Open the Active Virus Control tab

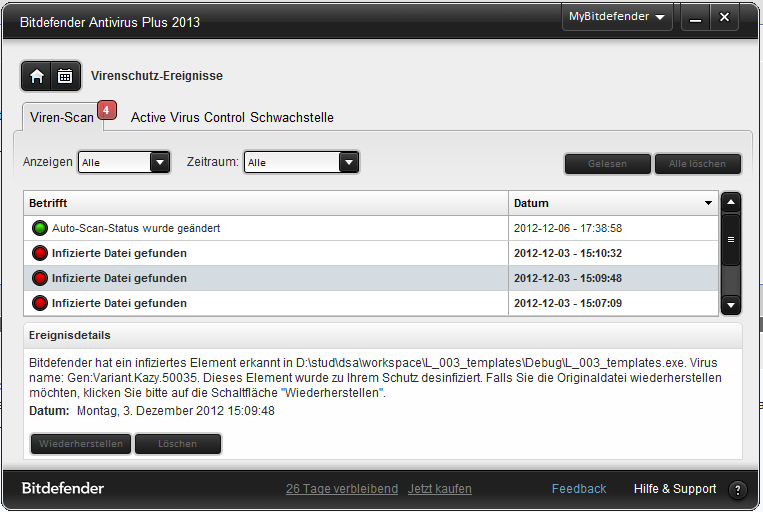click(x=188, y=117)
